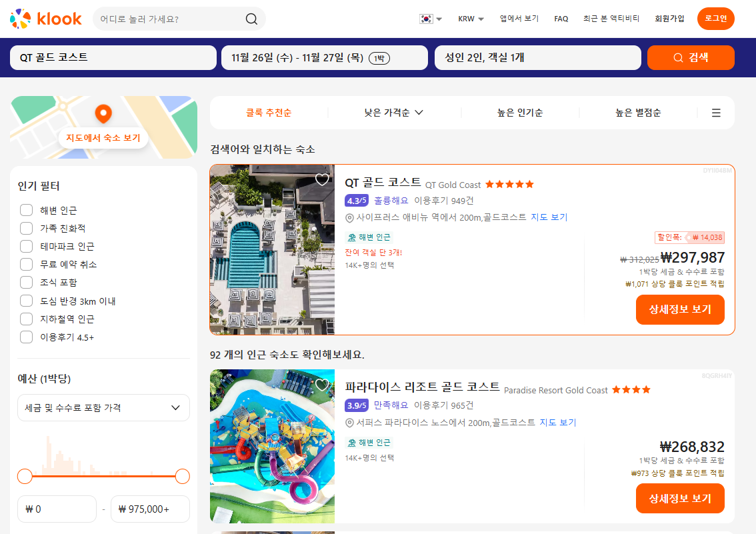This screenshot has width=756, height=534.
Task: Click 회원가입 sign-up link
Action: 669,18
